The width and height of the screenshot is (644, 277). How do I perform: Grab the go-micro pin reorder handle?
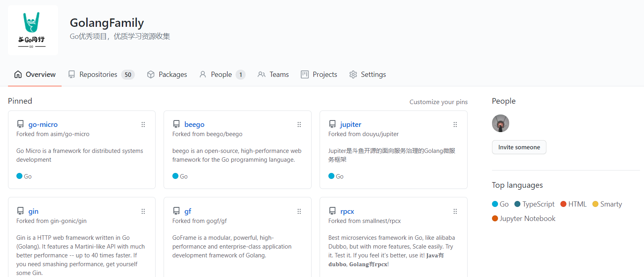coord(143,124)
